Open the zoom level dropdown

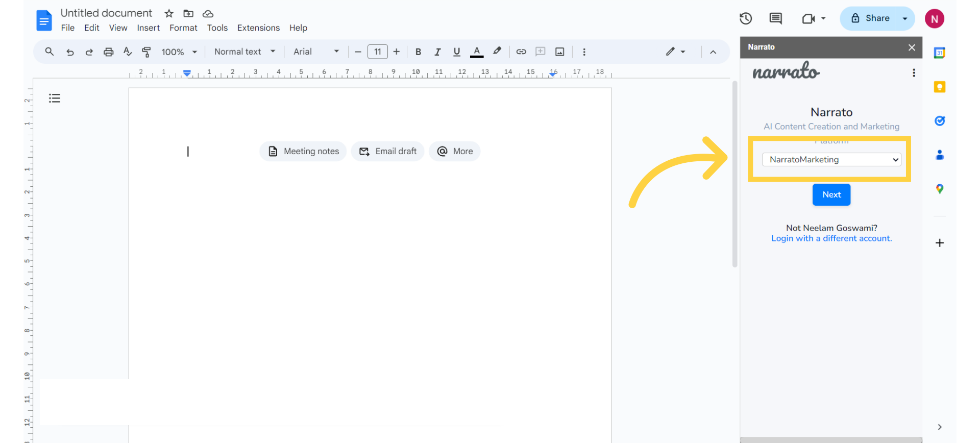point(179,52)
